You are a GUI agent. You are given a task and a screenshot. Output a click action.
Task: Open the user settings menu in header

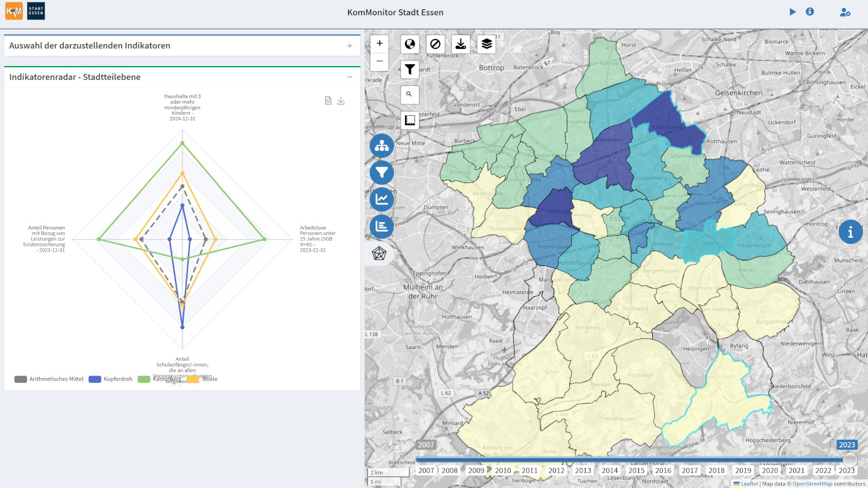point(845,12)
